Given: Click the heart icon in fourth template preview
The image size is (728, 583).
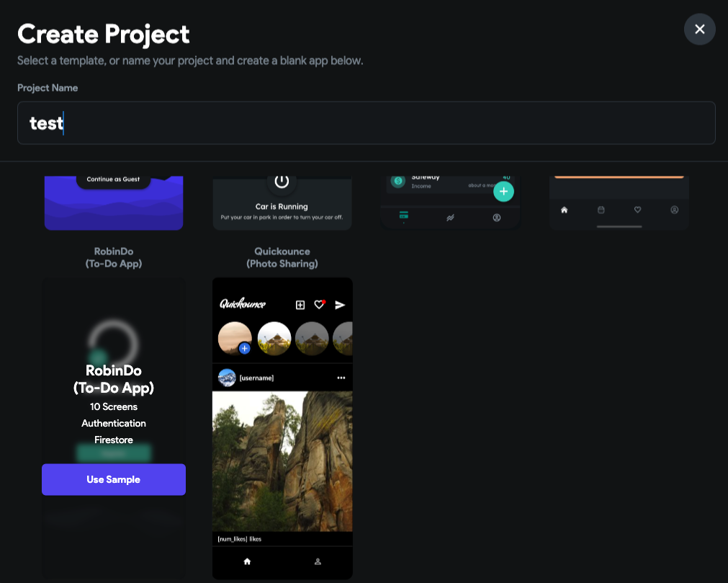Looking at the screenshot, I should pos(637,210).
